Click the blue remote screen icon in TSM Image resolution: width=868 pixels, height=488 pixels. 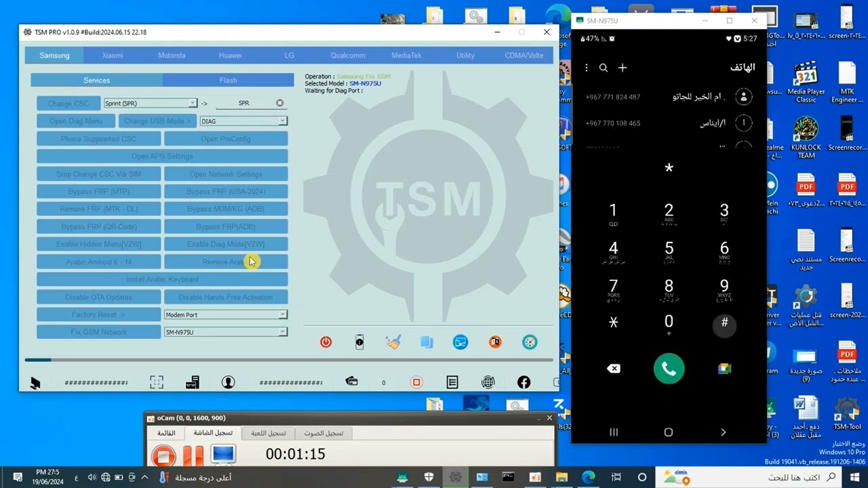point(460,342)
